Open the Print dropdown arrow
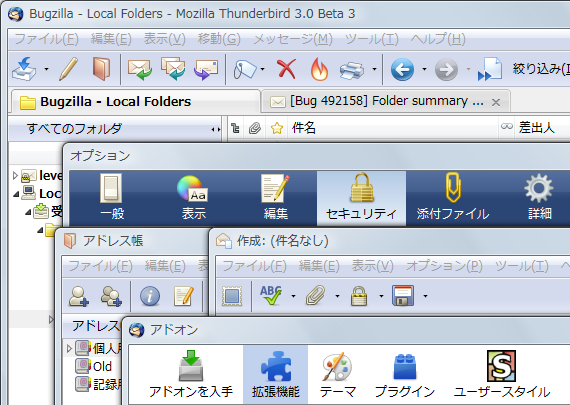570x405 pixels. click(x=374, y=69)
